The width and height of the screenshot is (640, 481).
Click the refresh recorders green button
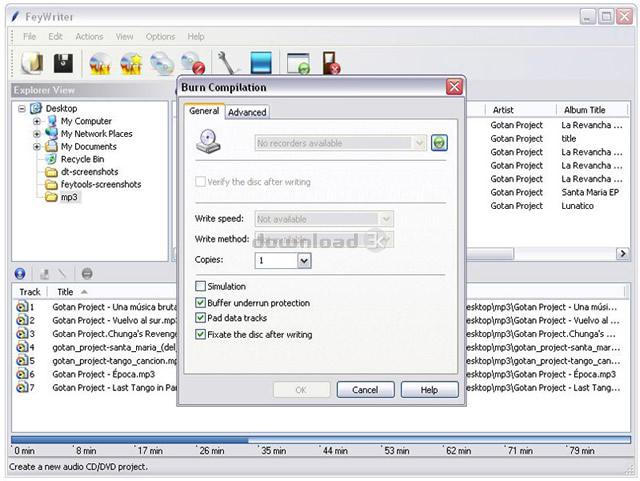coord(439,143)
